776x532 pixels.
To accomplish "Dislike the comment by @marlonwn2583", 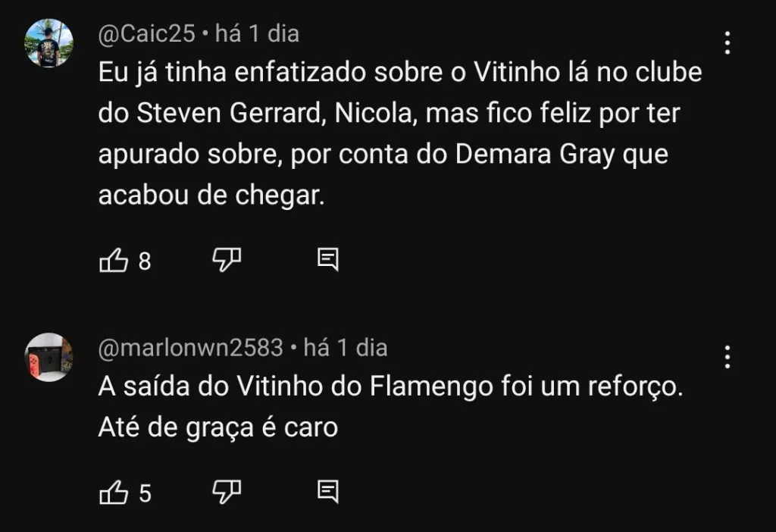I will coord(226,493).
